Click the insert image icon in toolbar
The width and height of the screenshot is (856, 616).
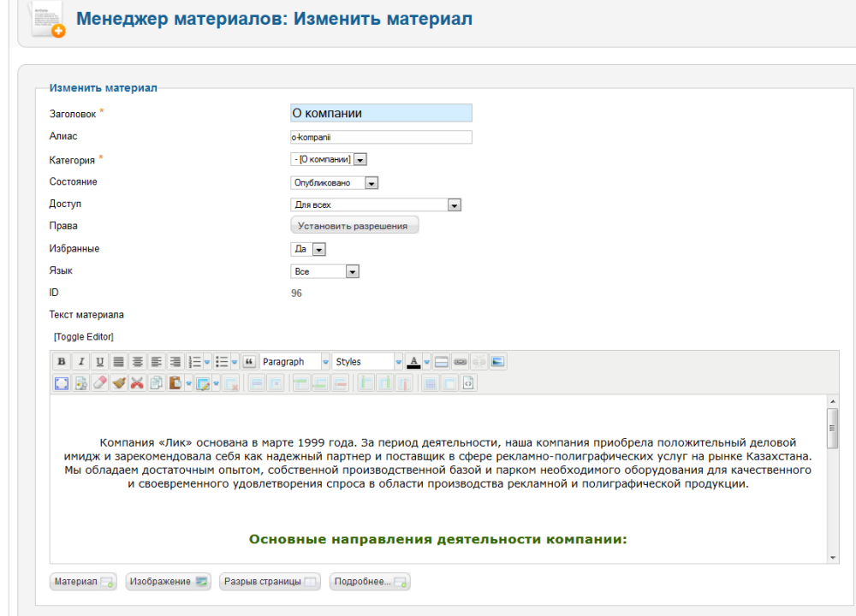[x=498, y=362]
